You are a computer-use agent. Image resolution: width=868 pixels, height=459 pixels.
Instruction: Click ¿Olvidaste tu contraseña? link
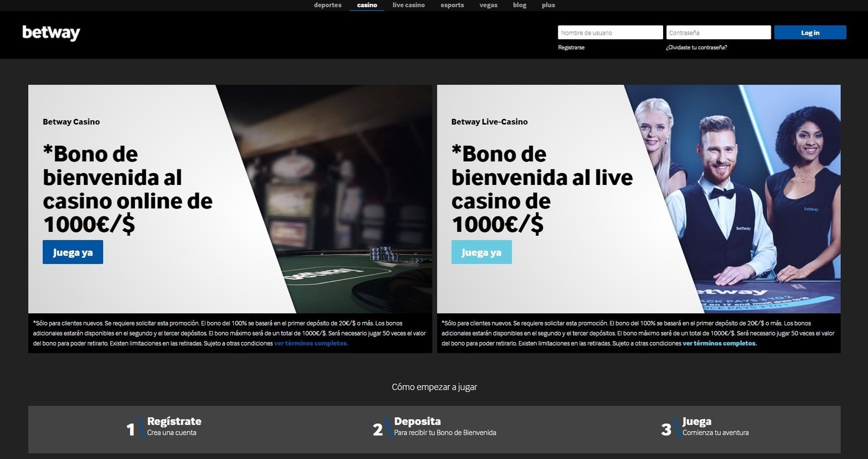point(696,47)
